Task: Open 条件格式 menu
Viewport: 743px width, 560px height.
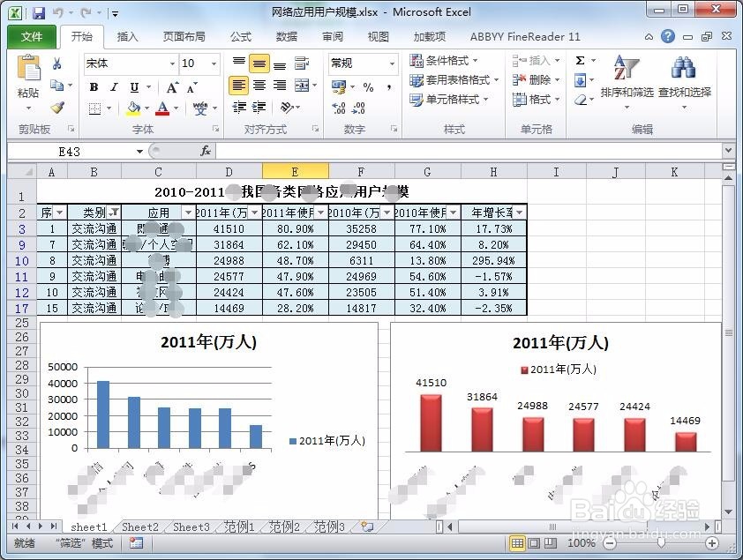Action: coord(444,61)
